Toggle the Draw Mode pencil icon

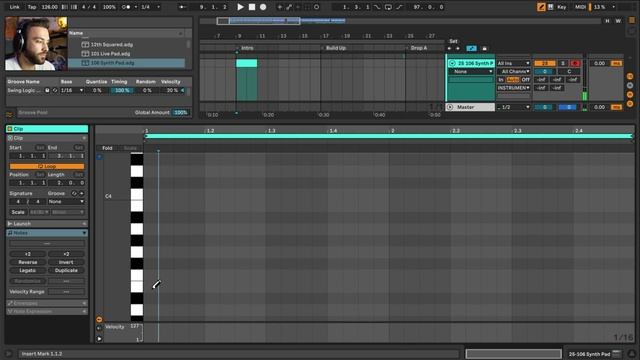(x=541, y=7)
